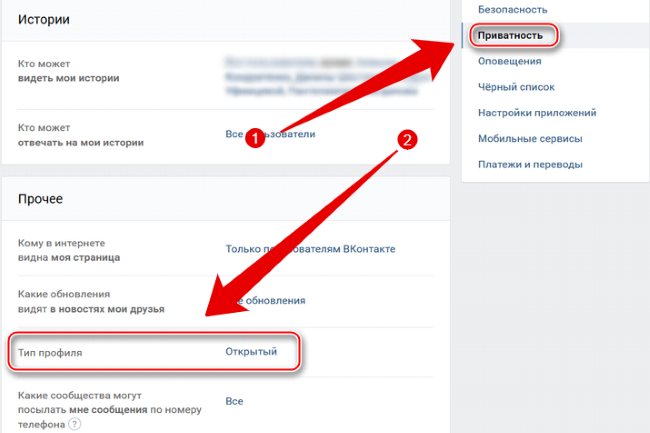Go to Оповещения settings

click(509, 61)
